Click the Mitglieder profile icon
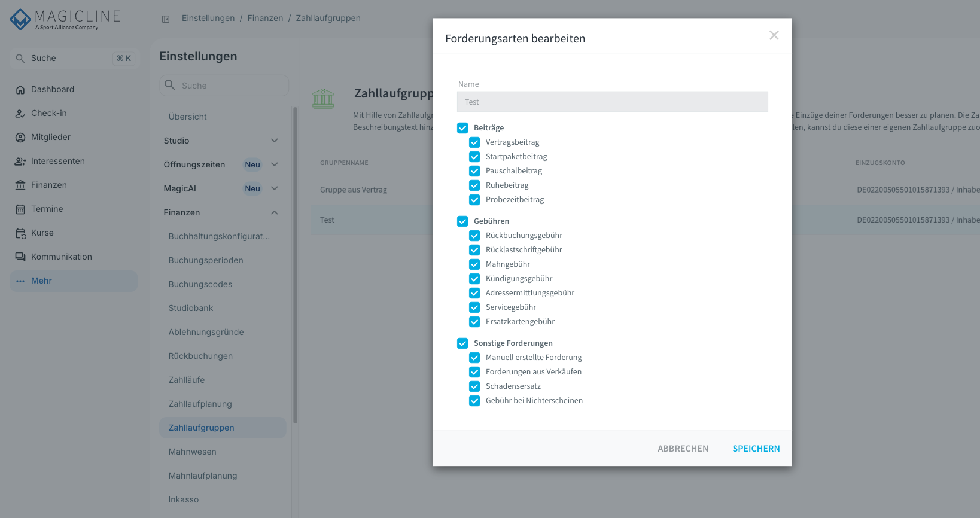The height and width of the screenshot is (518, 980). 20,138
